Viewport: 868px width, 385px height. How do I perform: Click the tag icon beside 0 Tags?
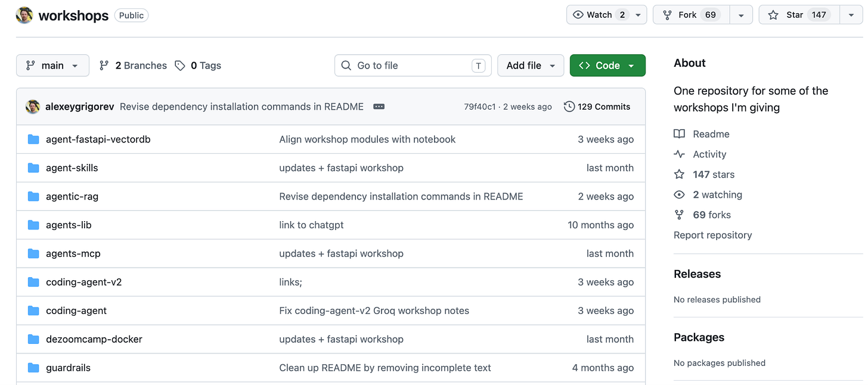pos(180,66)
